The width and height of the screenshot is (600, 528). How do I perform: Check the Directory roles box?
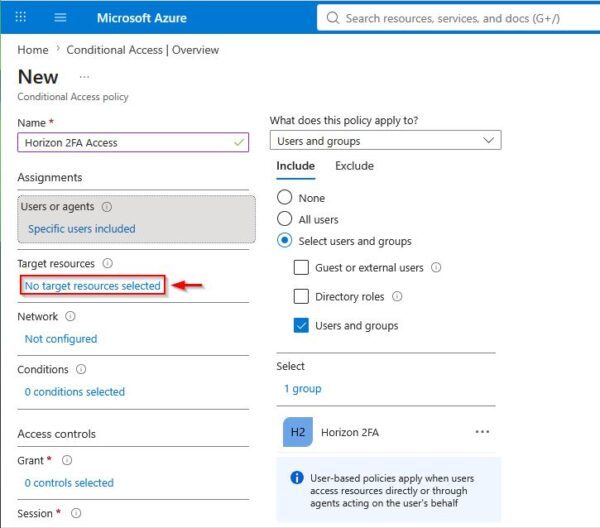pyautogui.click(x=301, y=296)
